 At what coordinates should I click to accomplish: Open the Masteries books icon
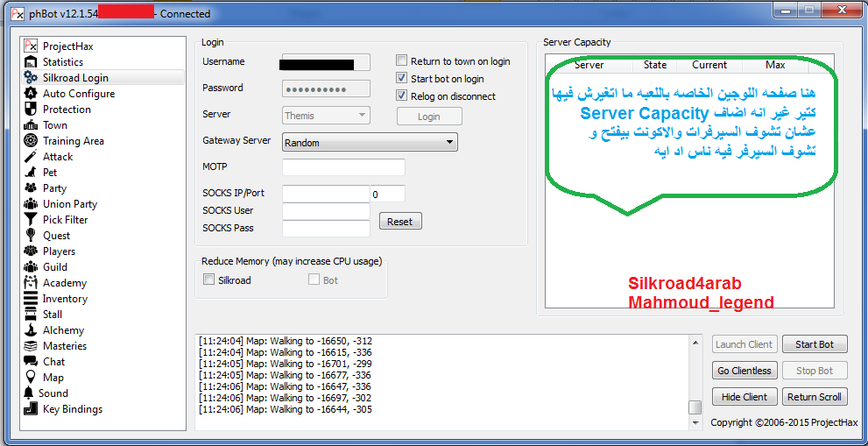pos(31,346)
